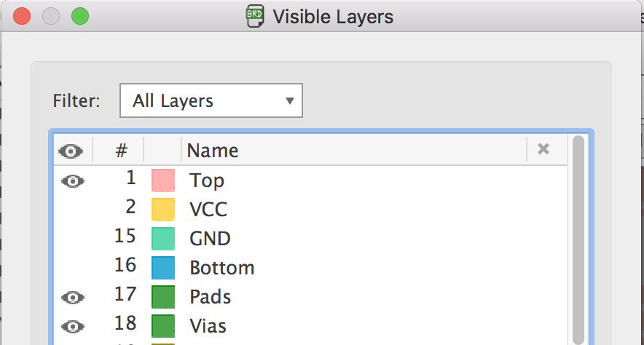Screen dimensions: 644x345
Task: Toggle visibility of the Pads layer
Action: coord(72,297)
